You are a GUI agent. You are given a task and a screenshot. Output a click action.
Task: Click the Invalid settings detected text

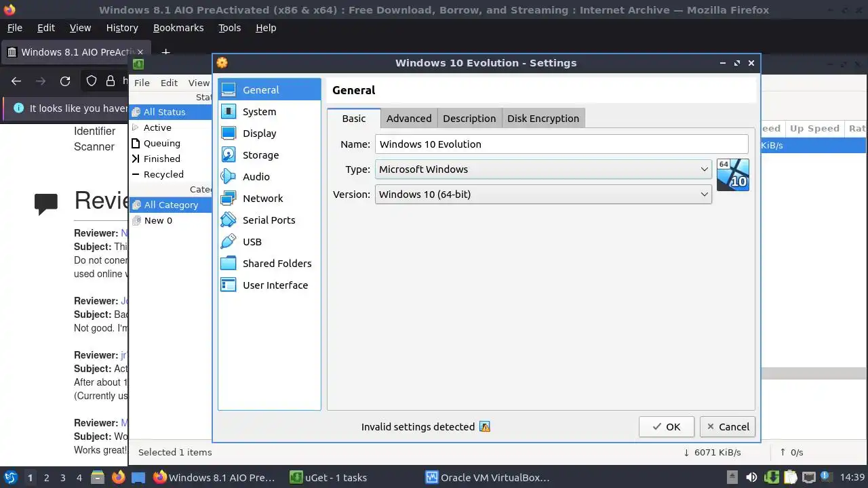pos(418,426)
